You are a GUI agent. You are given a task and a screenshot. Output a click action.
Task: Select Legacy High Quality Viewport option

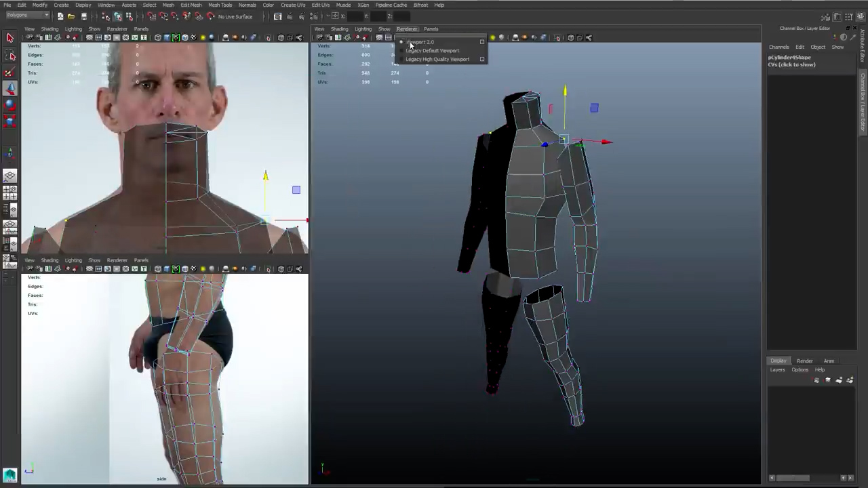[x=437, y=59]
